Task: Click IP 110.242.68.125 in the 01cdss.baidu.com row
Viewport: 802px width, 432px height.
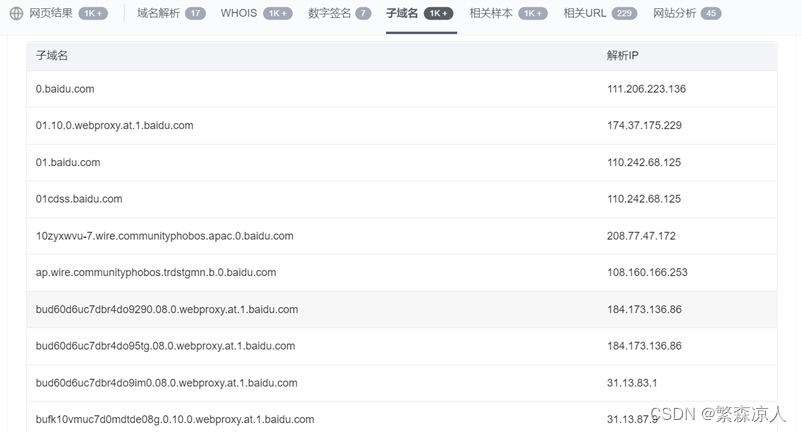Action: click(x=644, y=199)
